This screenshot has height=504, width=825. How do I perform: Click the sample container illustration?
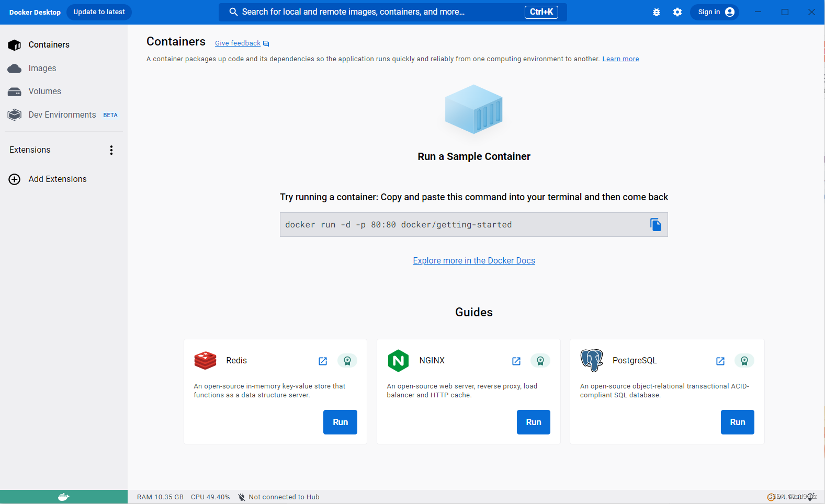474,110
